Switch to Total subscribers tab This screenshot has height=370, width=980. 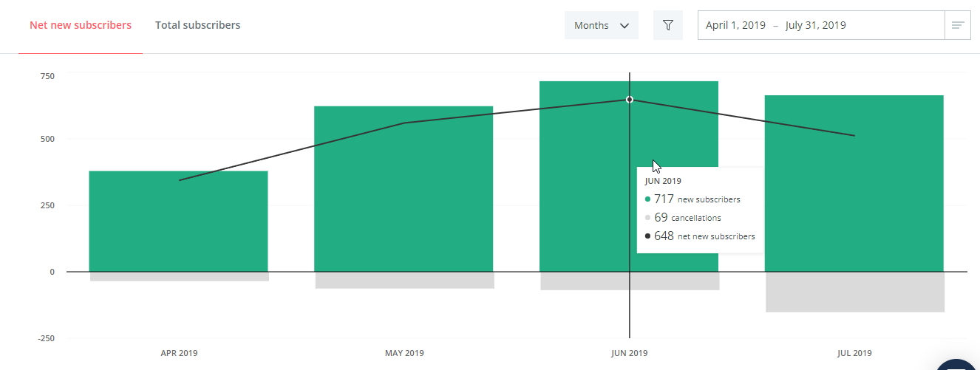click(197, 25)
